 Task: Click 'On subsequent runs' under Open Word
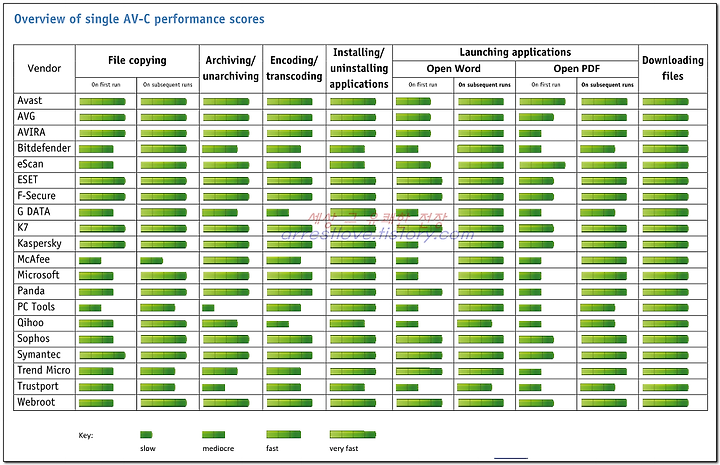point(484,85)
